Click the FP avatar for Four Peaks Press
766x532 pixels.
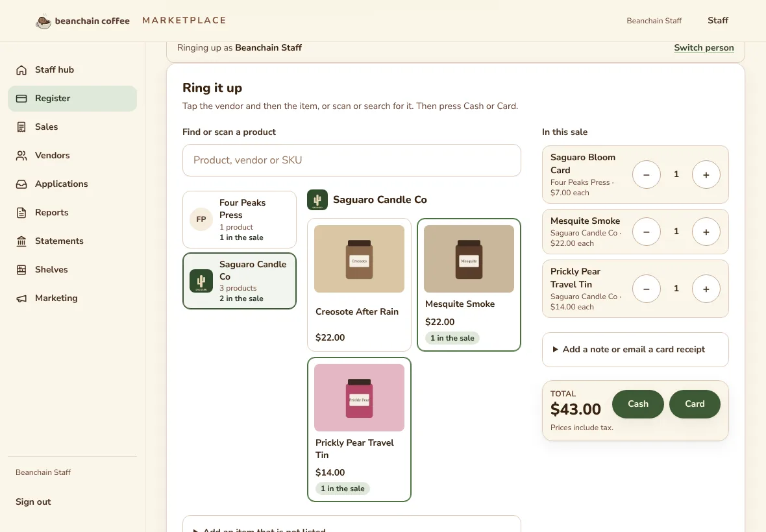[201, 220]
